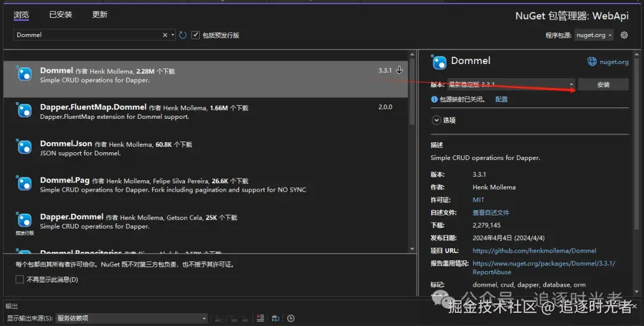
Task: Open 查看自述文件 link
Action: (491, 213)
